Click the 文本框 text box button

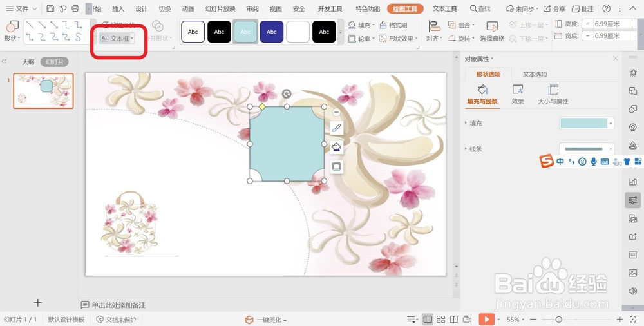coord(115,39)
